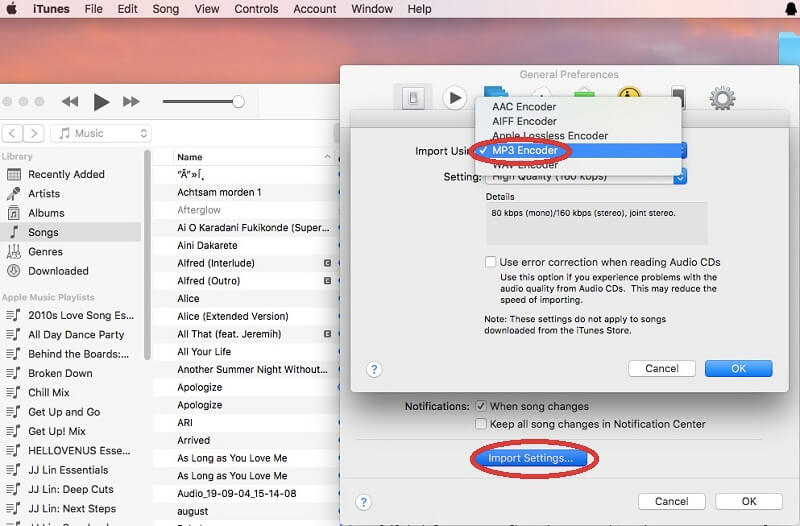Open the General preferences tab icon
This screenshot has width=800, height=526.
coord(413,97)
